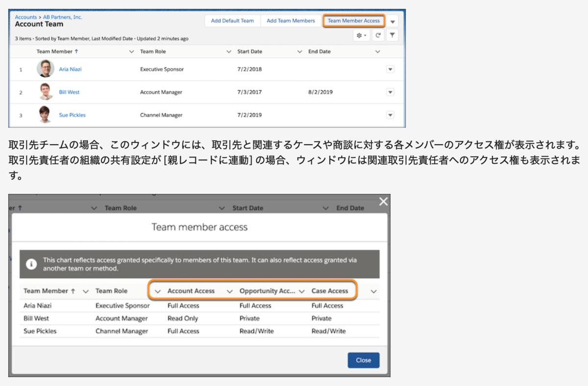The height and width of the screenshot is (386, 588).
Task: Click the Add Team Members button
Action: tap(291, 21)
